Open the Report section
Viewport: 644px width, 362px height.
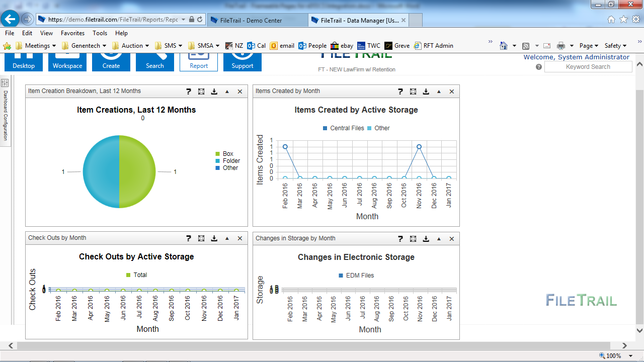199,62
